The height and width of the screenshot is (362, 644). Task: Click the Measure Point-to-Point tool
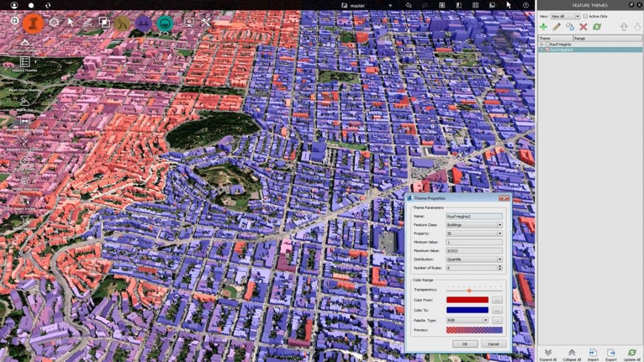pyautogui.click(x=24, y=122)
